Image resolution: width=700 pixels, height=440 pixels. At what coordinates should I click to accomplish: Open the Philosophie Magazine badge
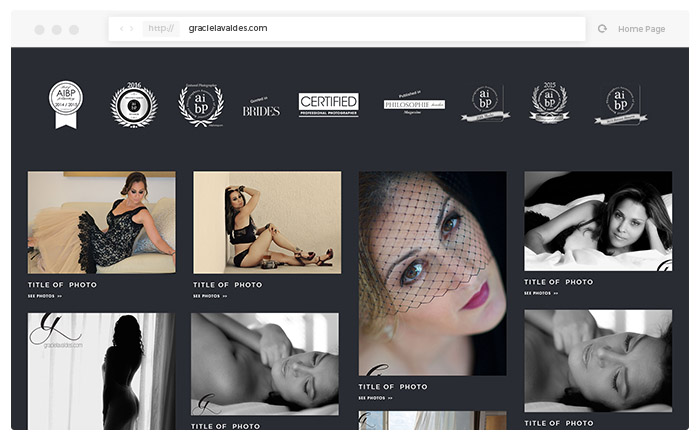[x=414, y=103]
